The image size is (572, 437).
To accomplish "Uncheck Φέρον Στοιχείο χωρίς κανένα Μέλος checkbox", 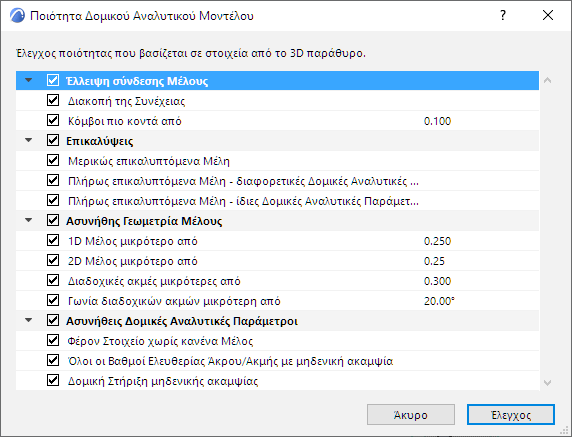I will point(53,340).
